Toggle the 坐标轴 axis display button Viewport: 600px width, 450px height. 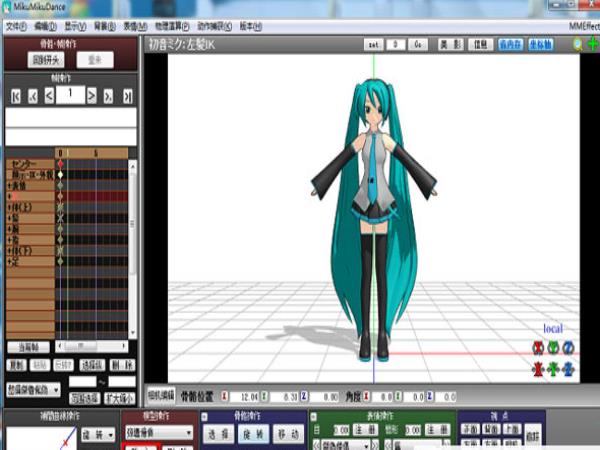click(541, 45)
